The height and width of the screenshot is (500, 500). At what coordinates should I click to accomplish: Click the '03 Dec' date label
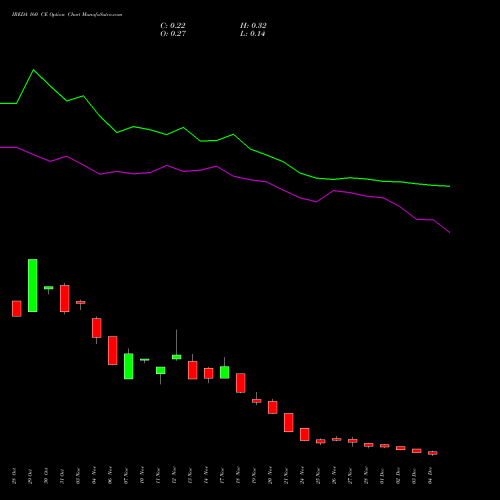click(414, 476)
